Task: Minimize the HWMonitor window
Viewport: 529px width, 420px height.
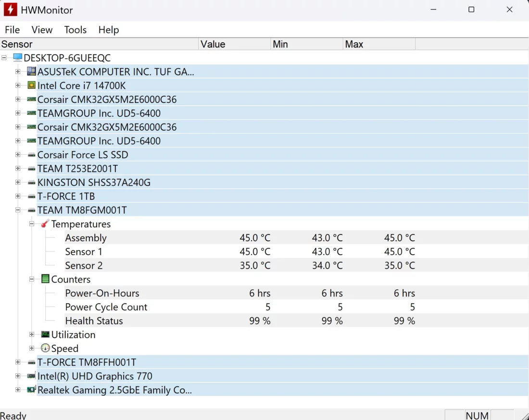Action: click(433, 10)
